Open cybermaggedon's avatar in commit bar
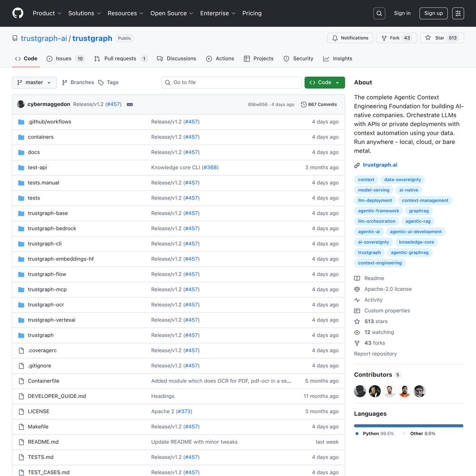This screenshot has width=476, height=476. 21,104
